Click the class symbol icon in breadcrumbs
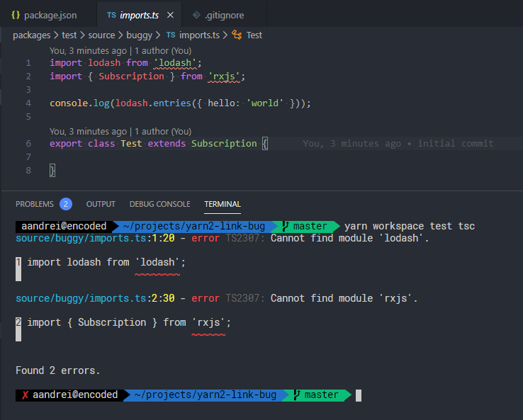This screenshot has height=420, width=523. (237, 35)
